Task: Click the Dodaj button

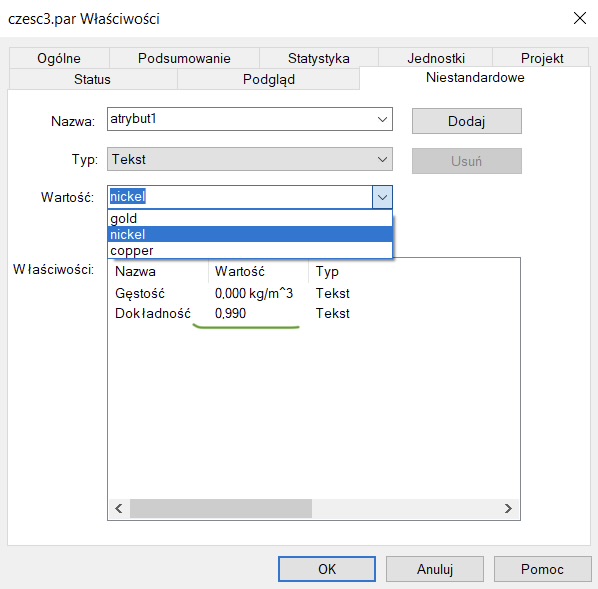Action: (x=466, y=121)
